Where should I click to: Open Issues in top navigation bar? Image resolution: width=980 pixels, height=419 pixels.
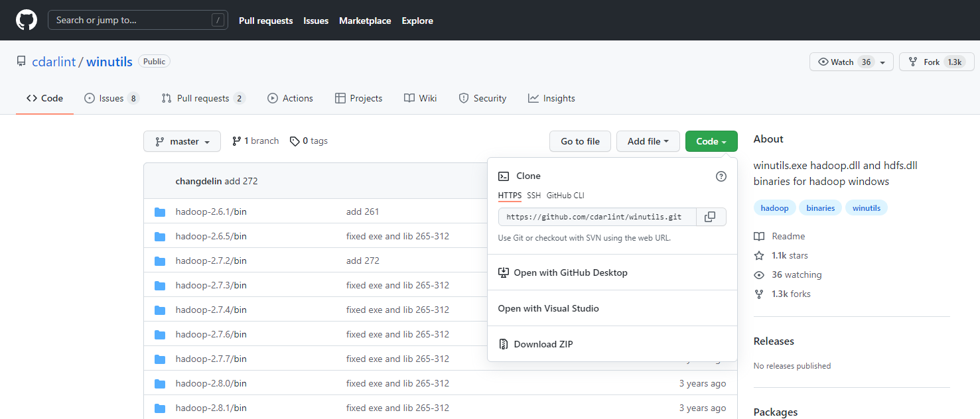pos(316,21)
